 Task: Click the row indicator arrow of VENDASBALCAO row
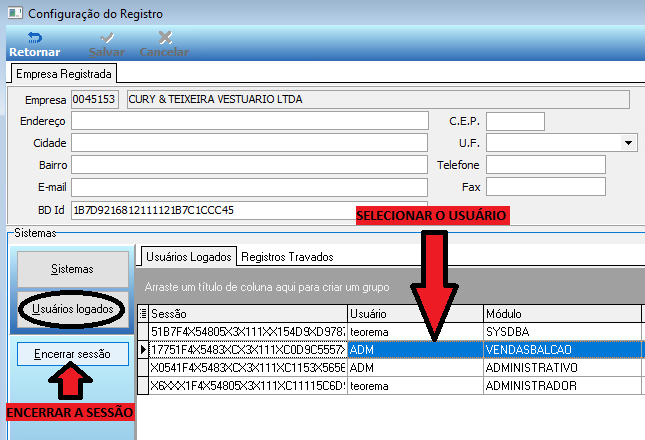click(143, 350)
